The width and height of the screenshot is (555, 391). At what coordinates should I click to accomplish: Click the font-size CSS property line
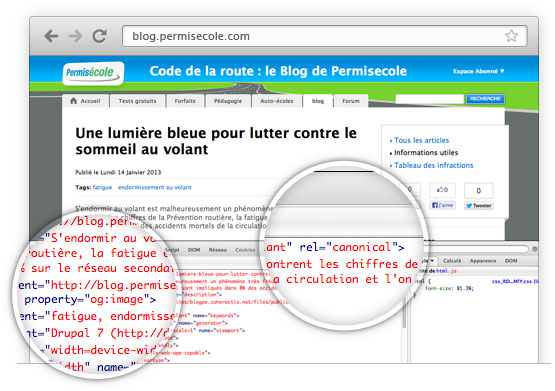pos(449,288)
